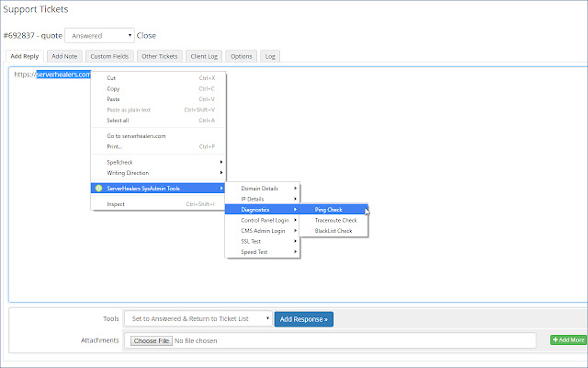Expand the Writing Direction submenu
Image resolution: width=588 pixels, height=368 pixels.
click(x=158, y=173)
